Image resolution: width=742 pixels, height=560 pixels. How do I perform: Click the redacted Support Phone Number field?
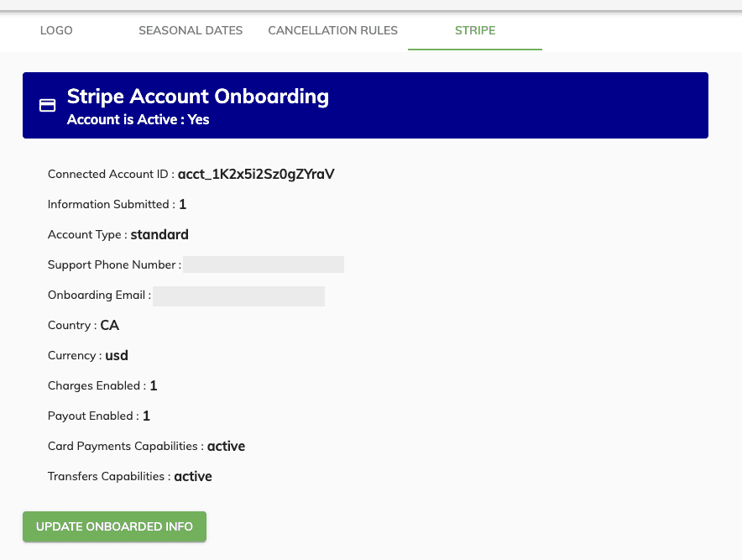point(264,264)
